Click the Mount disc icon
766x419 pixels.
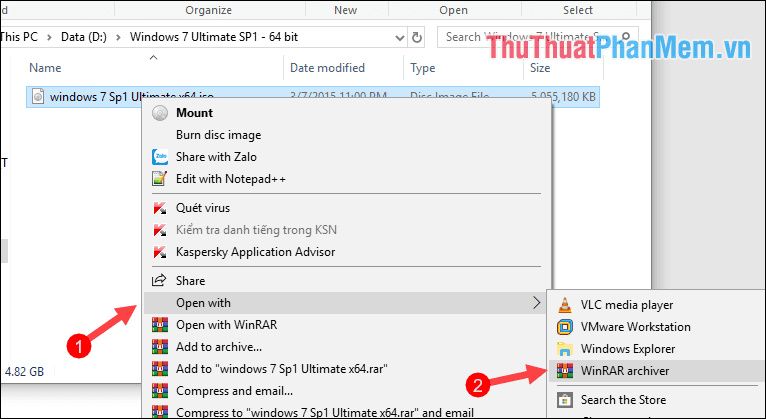pyautogui.click(x=158, y=114)
